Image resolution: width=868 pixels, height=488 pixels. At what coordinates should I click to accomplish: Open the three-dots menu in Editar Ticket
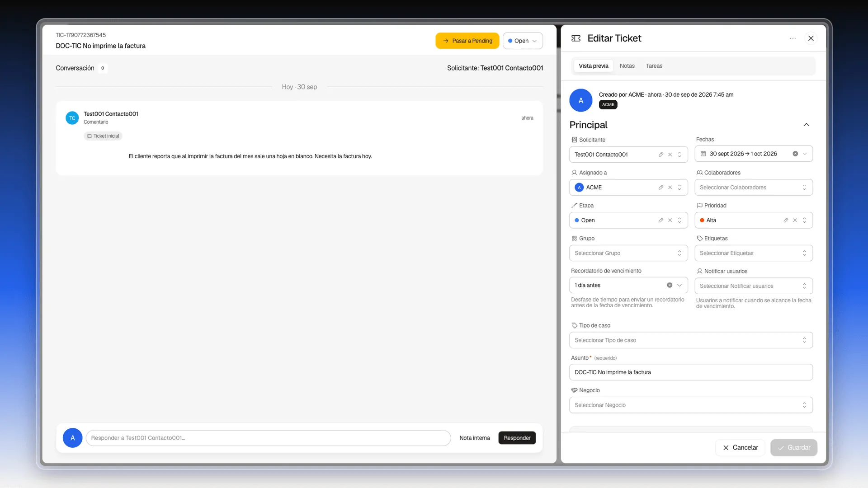point(793,38)
